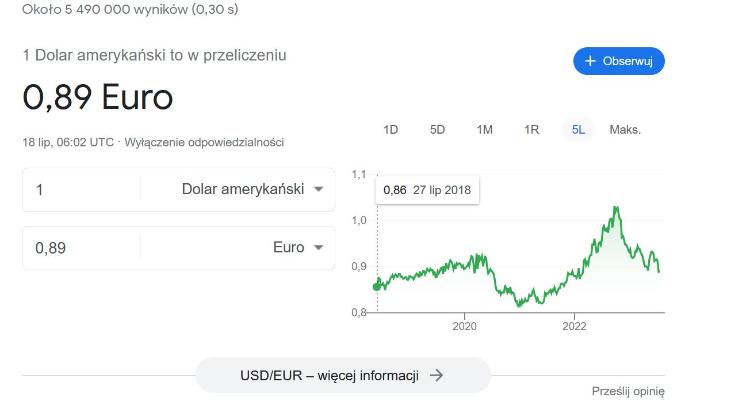
Task: Click the plus icon on Obserwuj button
Action: (590, 61)
